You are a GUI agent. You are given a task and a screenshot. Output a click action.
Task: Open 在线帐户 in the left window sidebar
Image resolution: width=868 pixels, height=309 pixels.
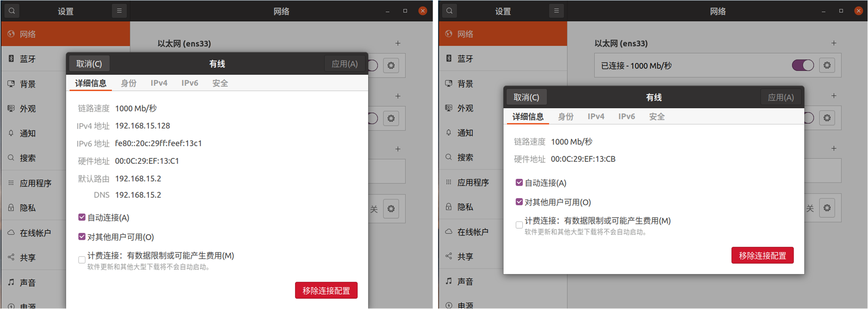point(35,233)
